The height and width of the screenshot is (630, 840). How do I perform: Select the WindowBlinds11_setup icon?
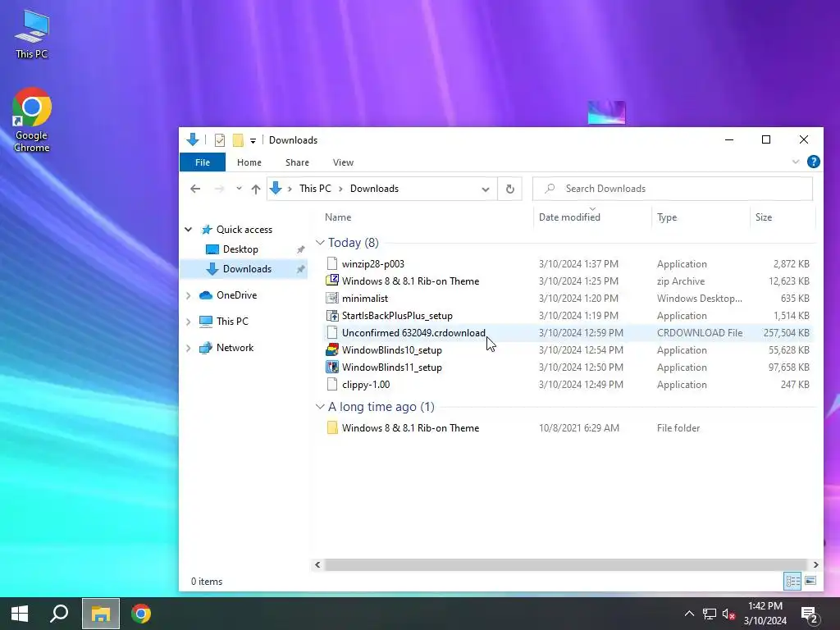tap(332, 367)
